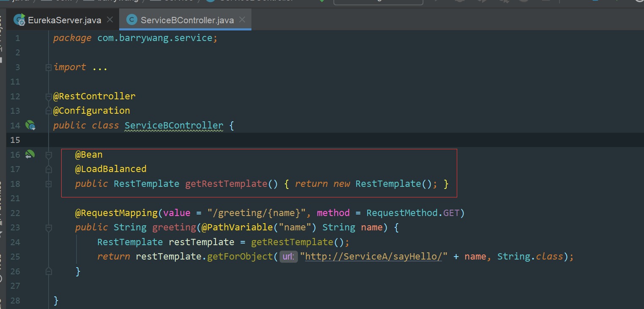The height and width of the screenshot is (309, 644).
Task: Click the @LoadBalanced annotation
Action: tap(111, 169)
